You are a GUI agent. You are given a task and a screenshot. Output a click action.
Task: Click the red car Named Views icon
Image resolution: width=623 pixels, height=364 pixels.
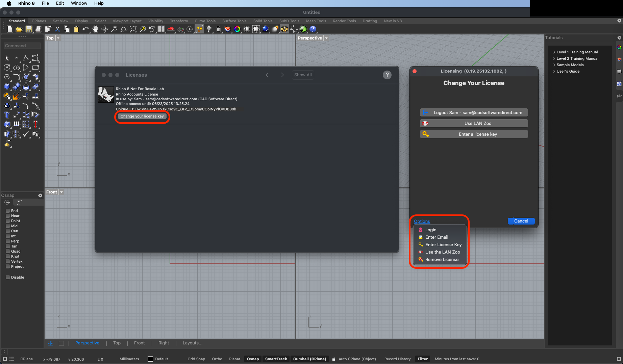(171, 29)
